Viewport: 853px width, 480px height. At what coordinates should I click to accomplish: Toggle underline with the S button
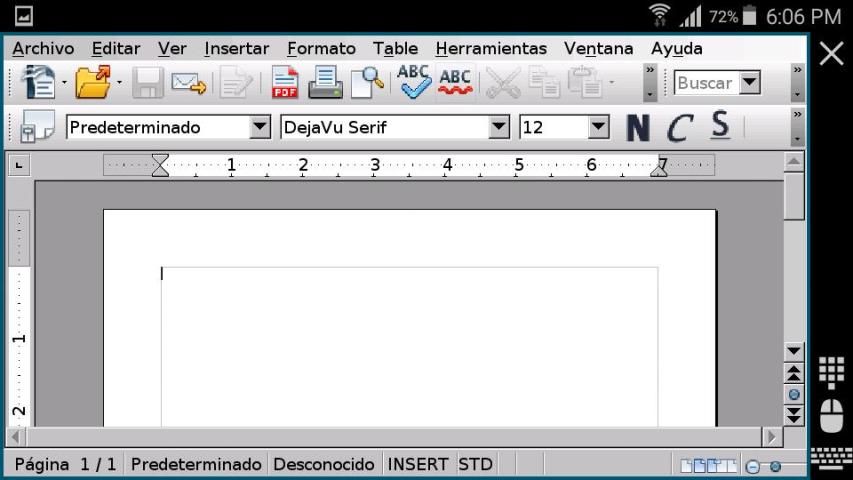point(720,126)
